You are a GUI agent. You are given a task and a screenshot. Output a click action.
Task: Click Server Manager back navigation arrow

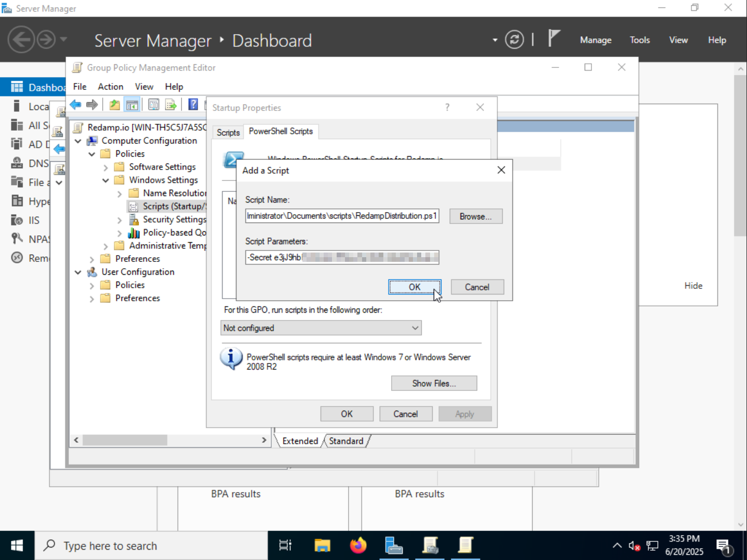pyautogui.click(x=22, y=39)
